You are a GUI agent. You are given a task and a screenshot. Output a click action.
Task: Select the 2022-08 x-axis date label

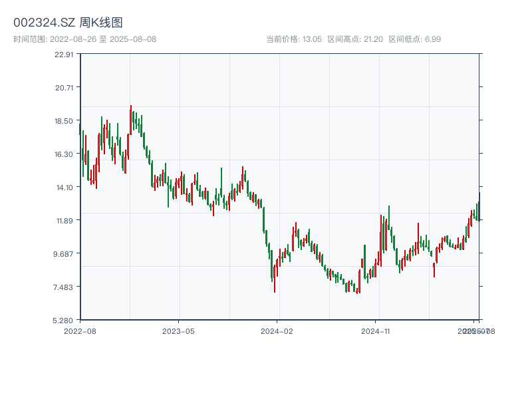click(x=80, y=331)
